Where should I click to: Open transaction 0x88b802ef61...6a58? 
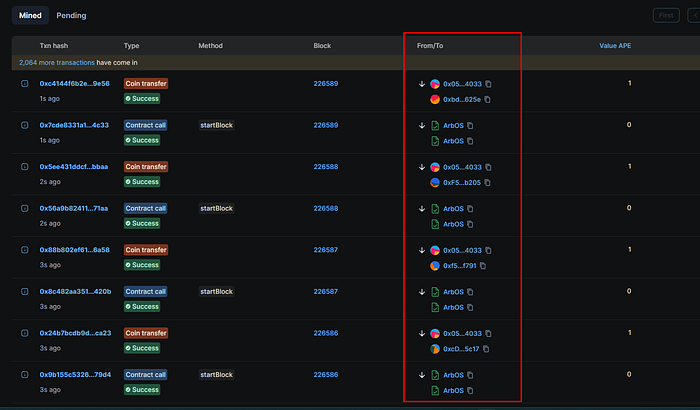(75, 250)
